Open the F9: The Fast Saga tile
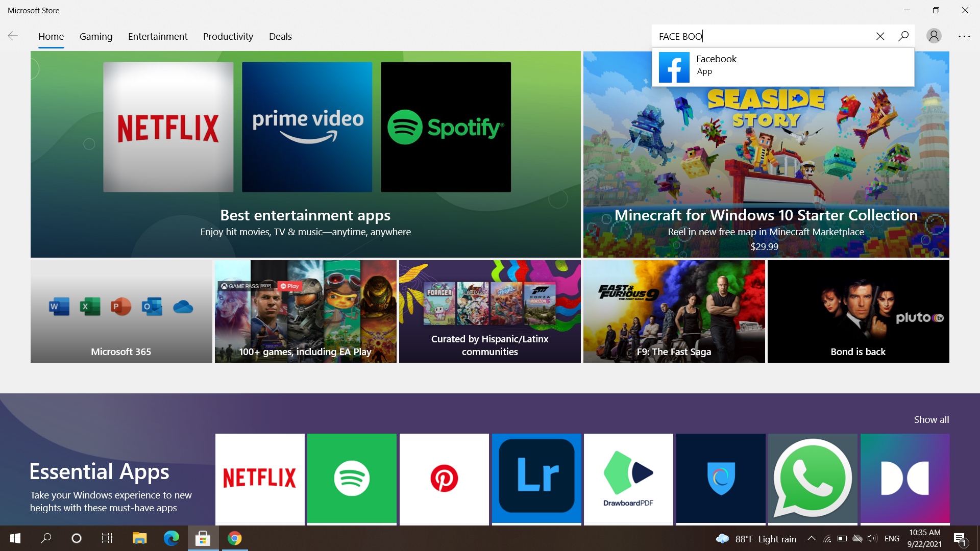 pyautogui.click(x=674, y=311)
